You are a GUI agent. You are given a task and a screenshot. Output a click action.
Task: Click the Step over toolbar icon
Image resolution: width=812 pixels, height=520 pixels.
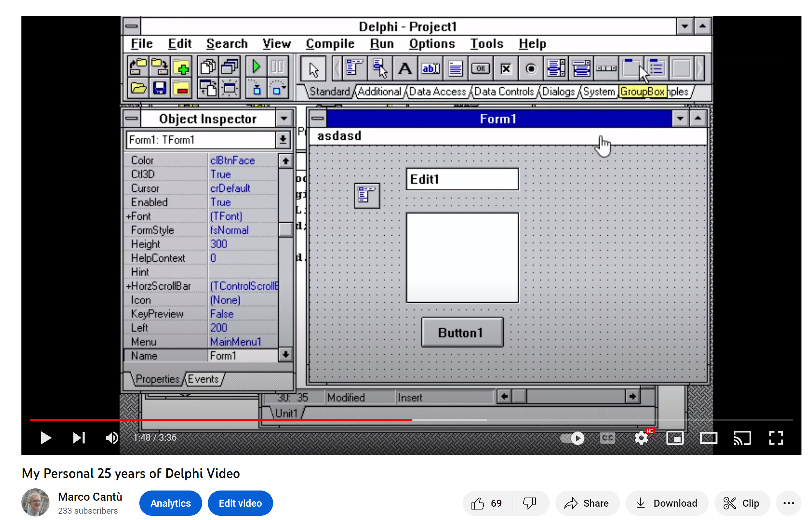click(x=277, y=88)
